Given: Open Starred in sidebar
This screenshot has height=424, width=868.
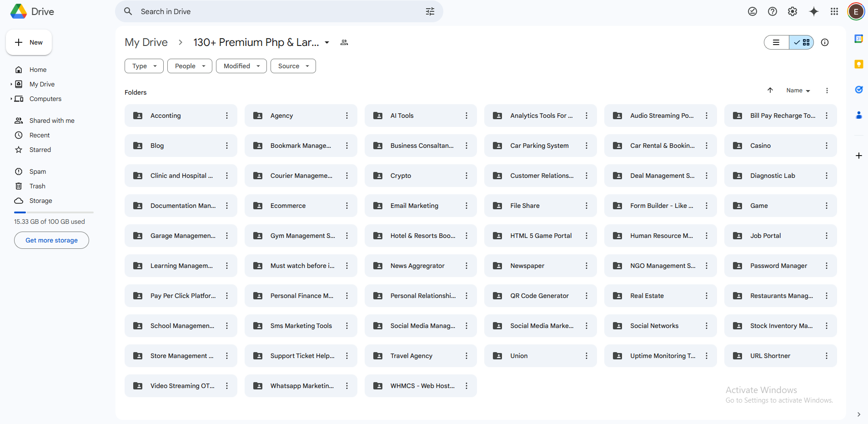Looking at the screenshot, I should pyautogui.click(x=40, y=150).
